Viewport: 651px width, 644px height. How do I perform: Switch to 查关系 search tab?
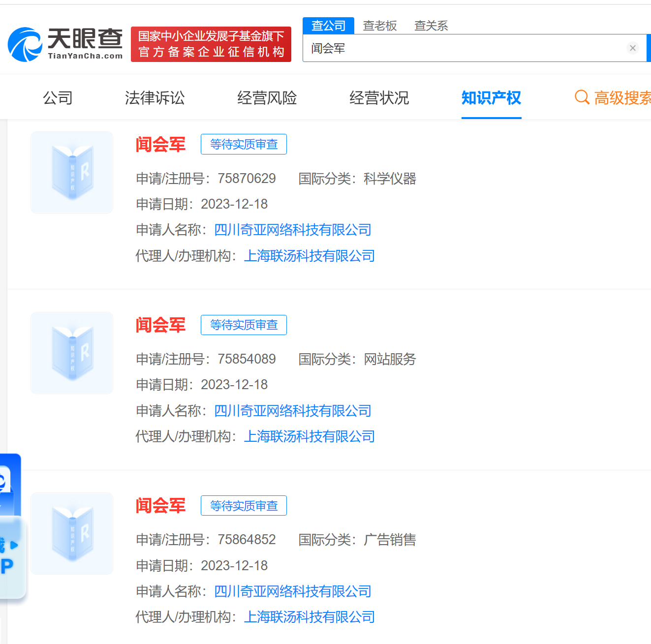pos(431,26)
